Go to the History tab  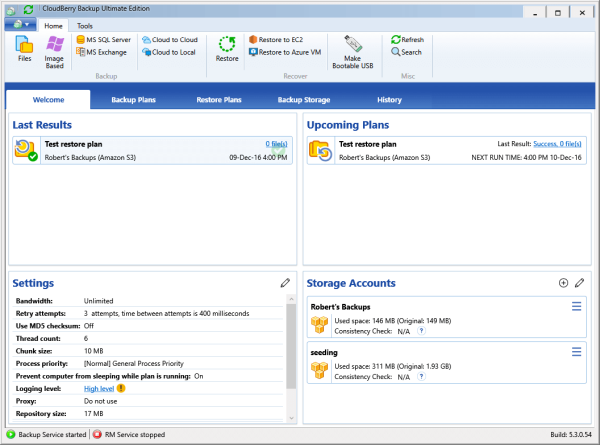[389, 100]
